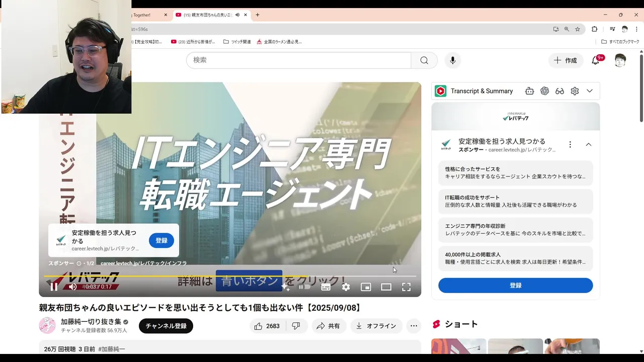Click the 性格に合ったサービスを ad card
The height and width of the screenshot is (362, 644).
[515, 173]
